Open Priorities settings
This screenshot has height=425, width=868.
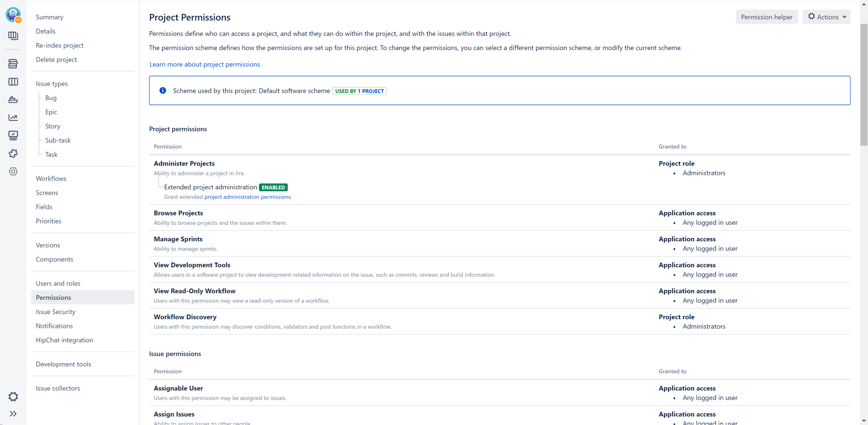pos(49,221)
